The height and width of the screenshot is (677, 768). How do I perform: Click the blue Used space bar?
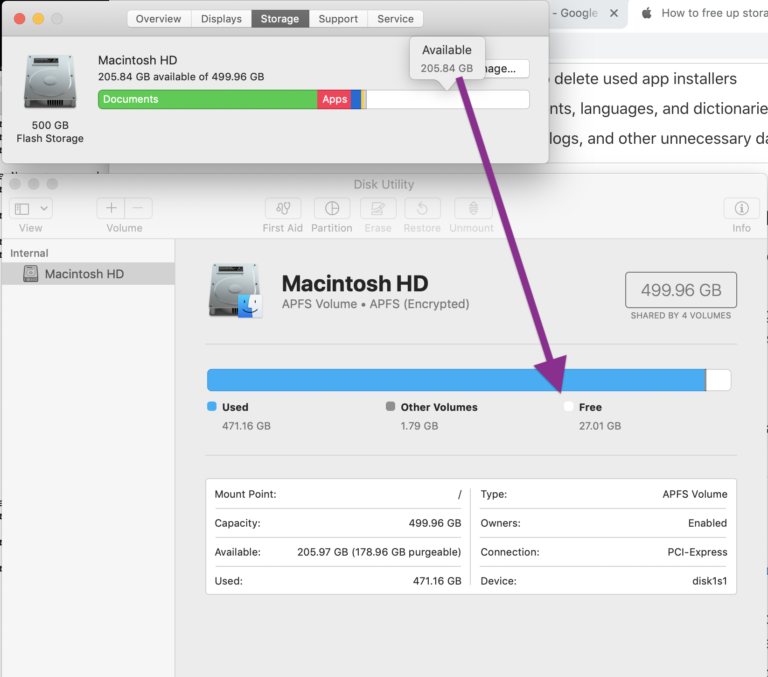[x=456, y=380]
